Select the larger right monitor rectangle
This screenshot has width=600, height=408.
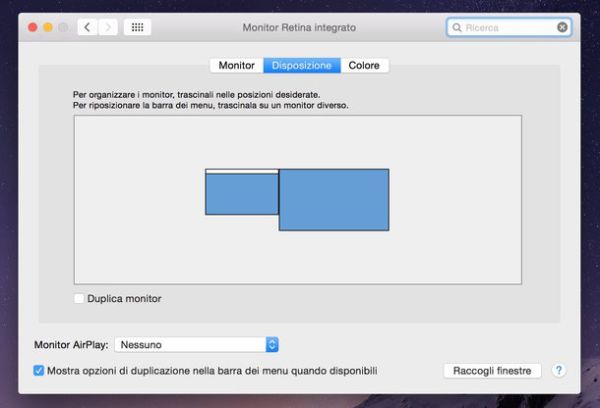pos(333,200)
